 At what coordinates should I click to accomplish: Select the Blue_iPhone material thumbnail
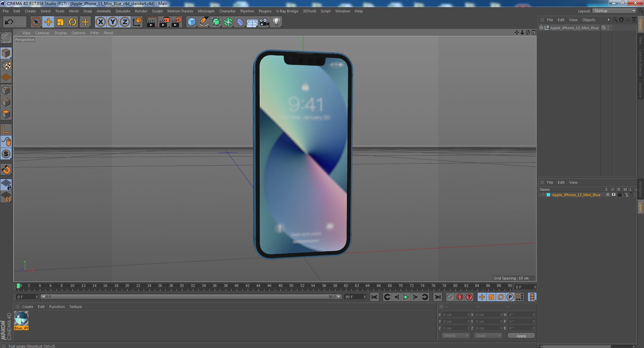pyautogui.click(x=21, y=318)
